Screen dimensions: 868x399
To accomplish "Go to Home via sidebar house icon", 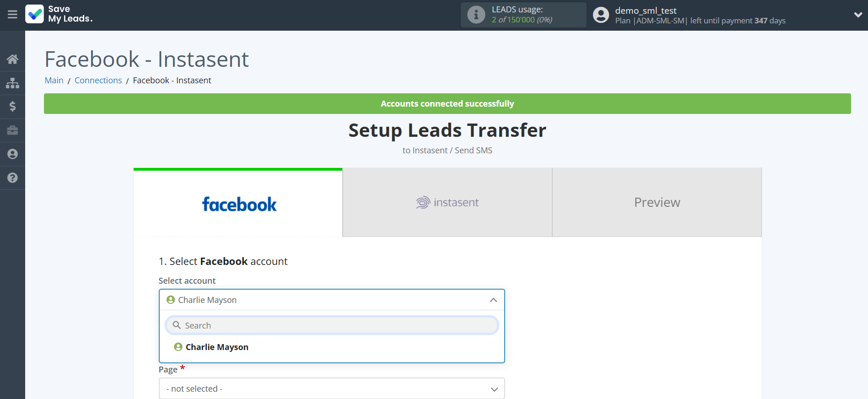I will coord(12,59).
